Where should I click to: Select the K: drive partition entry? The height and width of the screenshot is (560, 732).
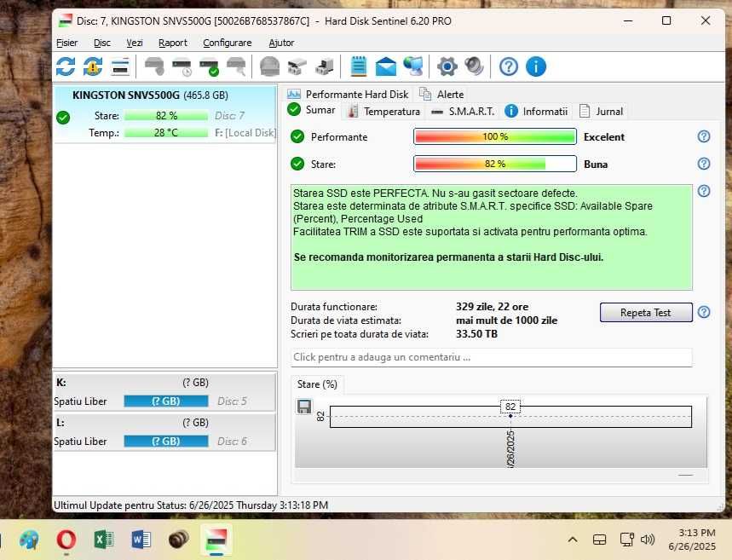point(164,392)
